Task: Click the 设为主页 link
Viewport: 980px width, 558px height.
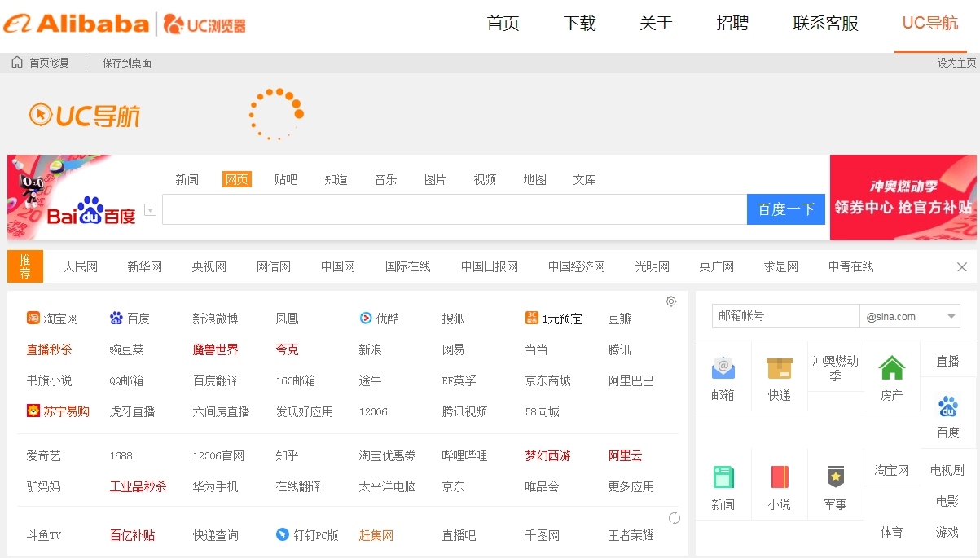Action: [x=956, y=63]
